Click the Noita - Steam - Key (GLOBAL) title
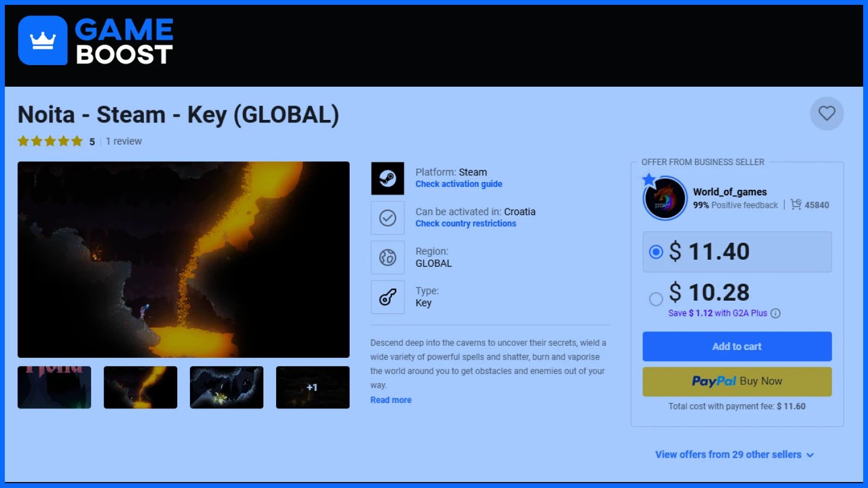Image resolution: width=868 pixels, height=488 pixels. pos(178,114)
